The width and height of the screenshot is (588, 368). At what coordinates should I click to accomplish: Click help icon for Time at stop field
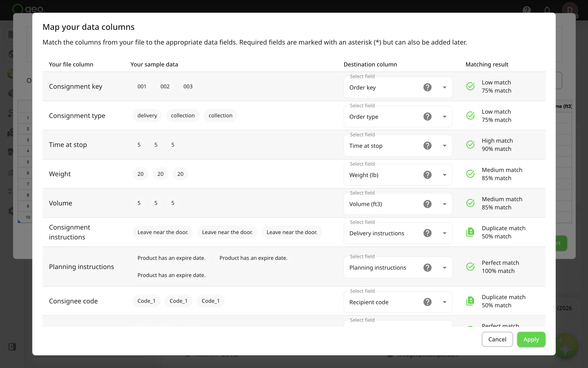pyautogui.click(x=427, y=146)
